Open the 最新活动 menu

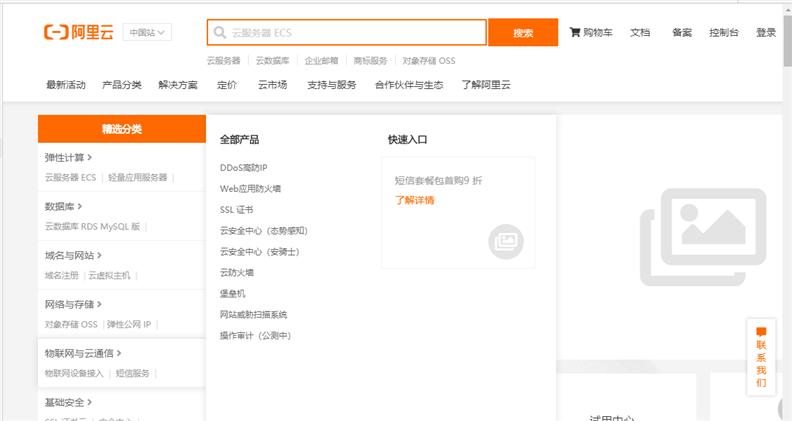(x=66, y=85)
